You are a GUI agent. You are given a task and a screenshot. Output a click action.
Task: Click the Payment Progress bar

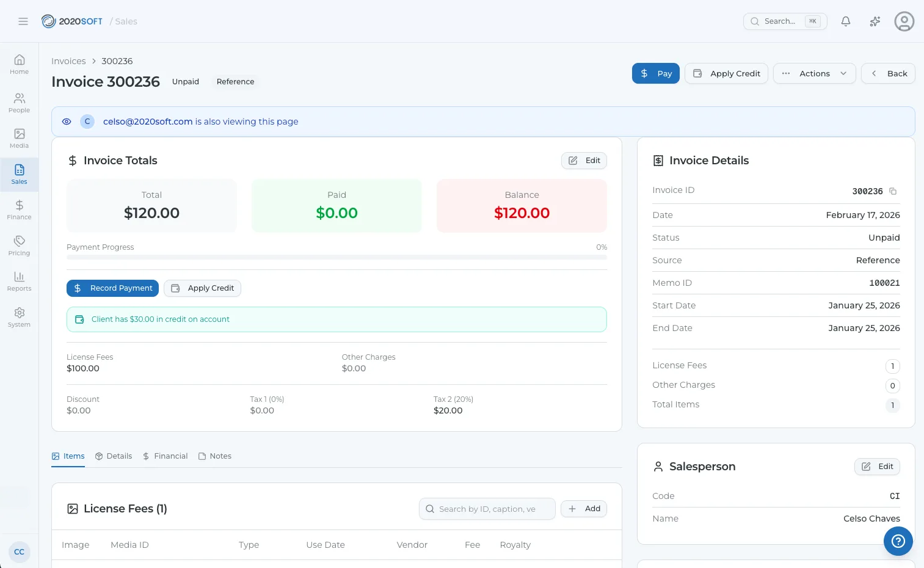click(x=336, y=258)
